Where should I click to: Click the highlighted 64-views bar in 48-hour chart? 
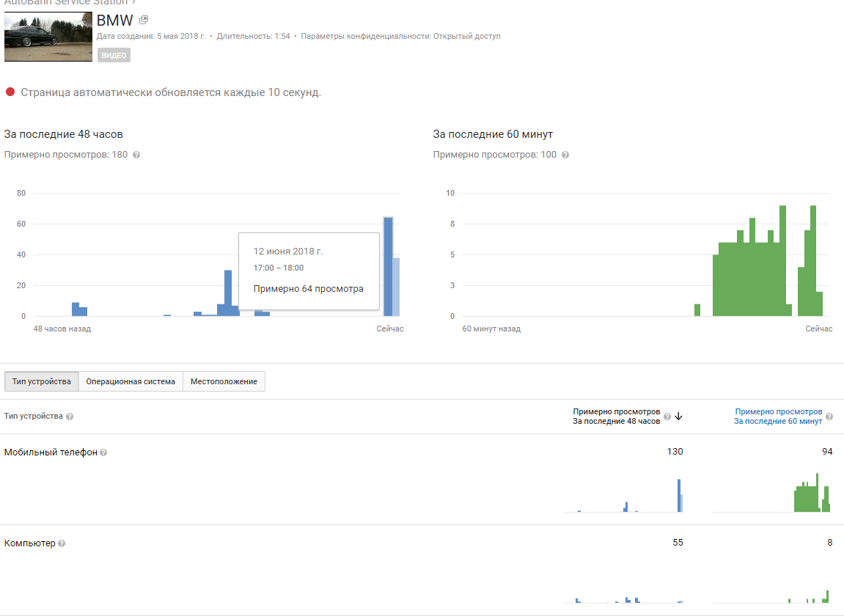click(388, 267)
